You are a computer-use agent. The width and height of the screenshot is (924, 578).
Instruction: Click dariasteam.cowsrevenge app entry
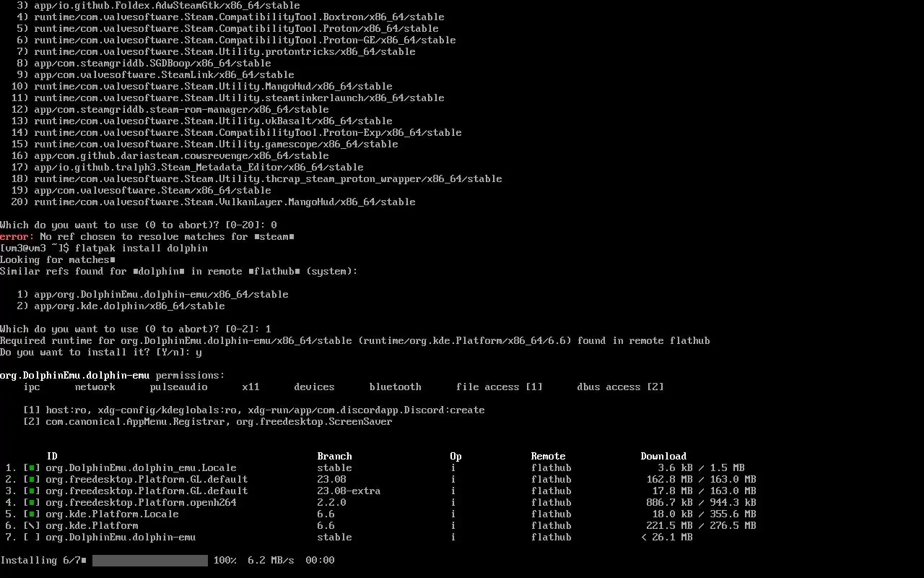pyautogui.click(x=181, y=156)
